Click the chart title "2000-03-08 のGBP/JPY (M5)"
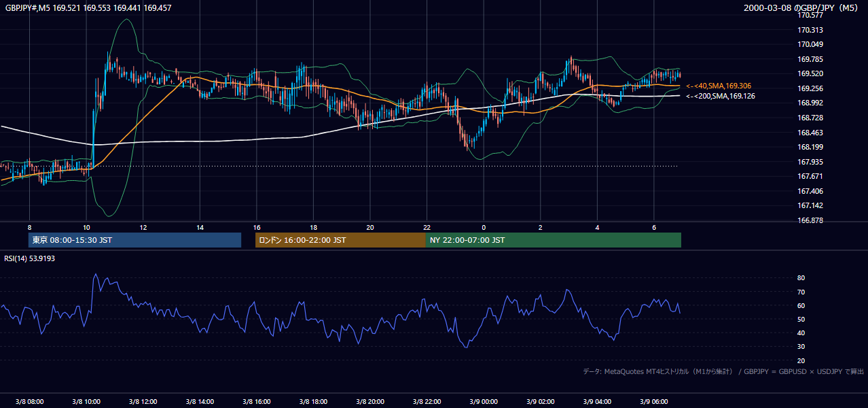The width and height of the screenshot is (868, 408). tap(801, 8)
